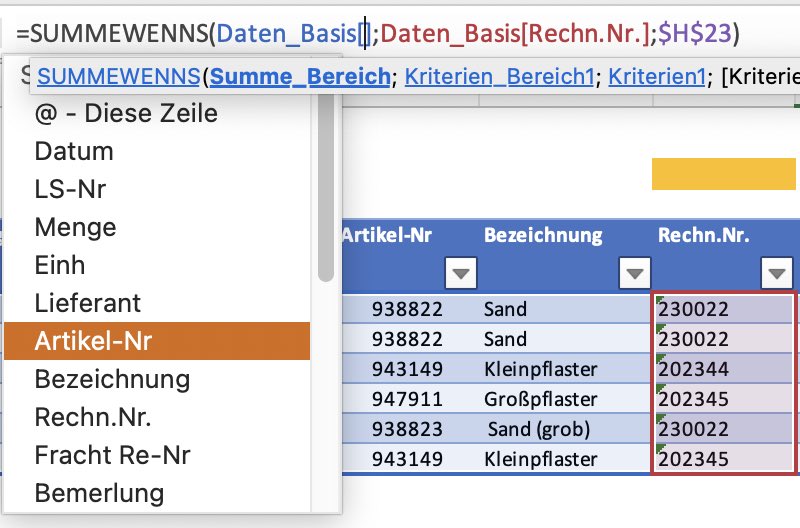Image resolution: width=800 pixels, height=528 pixels.
Task: Pick Datum from the autocomplete list
Action: tap(157, 151)
